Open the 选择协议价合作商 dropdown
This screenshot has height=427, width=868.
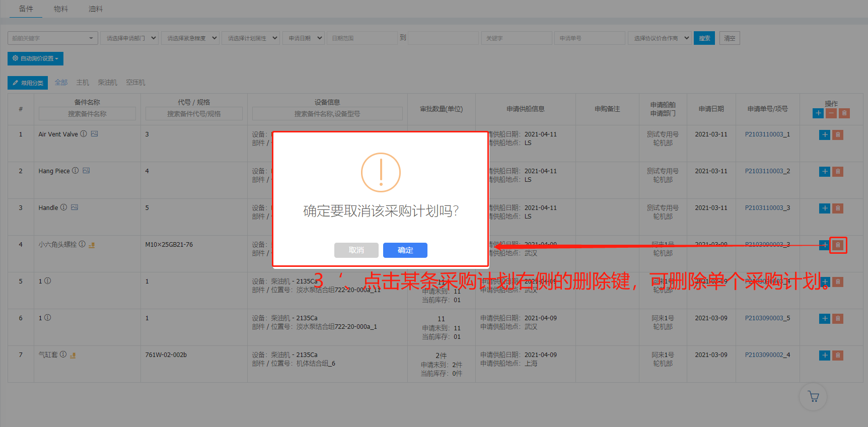[x=659, y=38]
